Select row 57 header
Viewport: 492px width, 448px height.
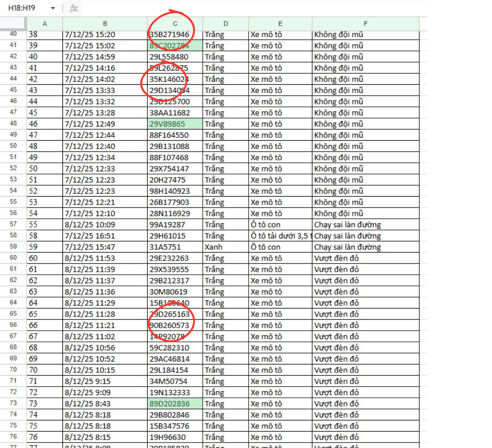[x=13, y=224]
